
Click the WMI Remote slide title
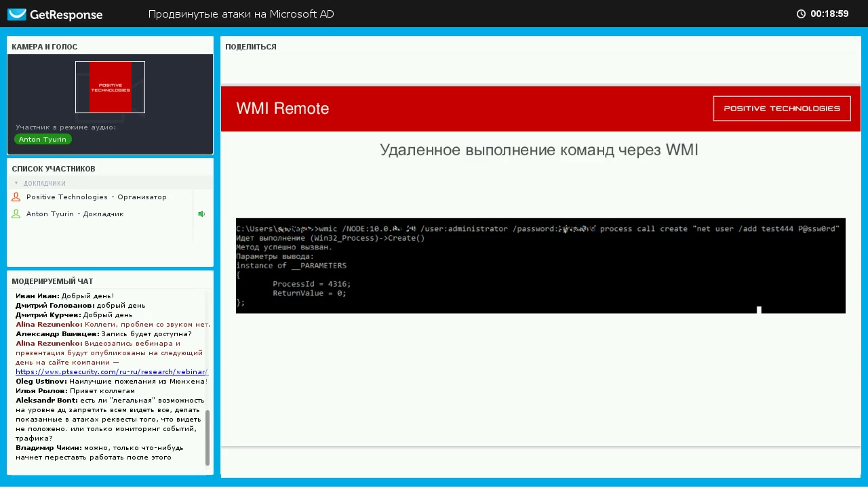pos(283,108)
